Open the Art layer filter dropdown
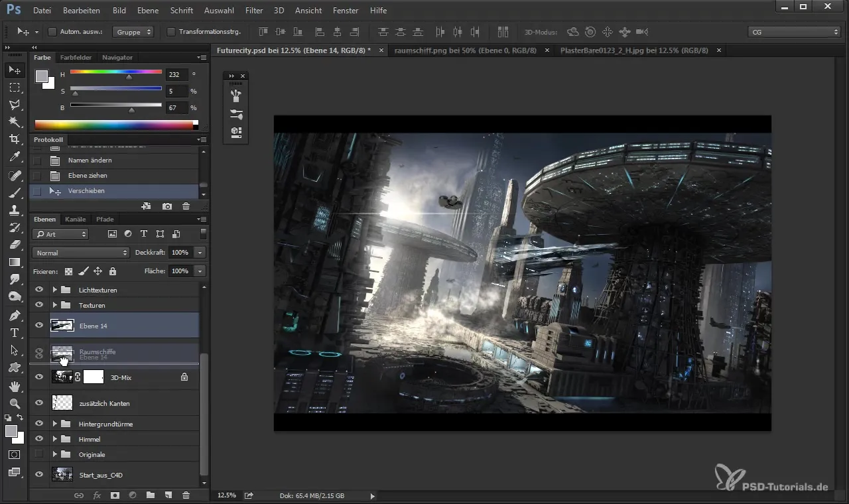The image size is (849, 504). [x=60, y=234]
